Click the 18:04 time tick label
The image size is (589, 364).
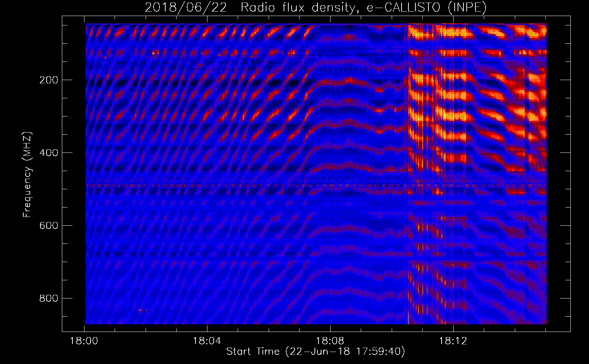coord(207,341)
